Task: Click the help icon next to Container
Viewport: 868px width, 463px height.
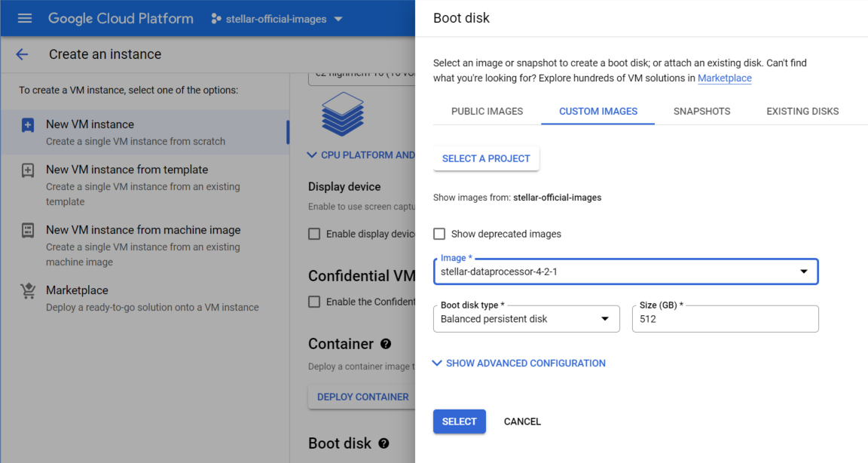Action: coord(386,344)
